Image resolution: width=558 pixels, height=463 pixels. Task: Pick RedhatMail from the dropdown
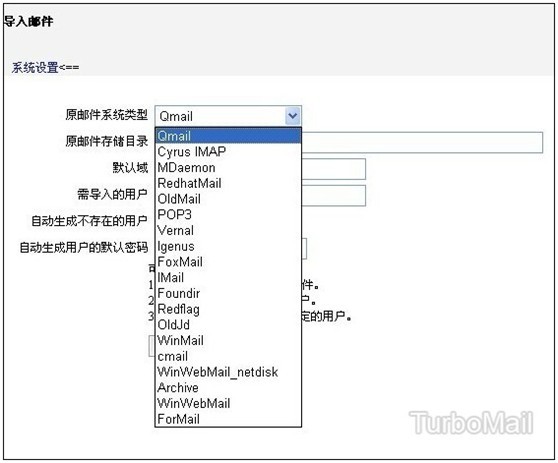pyautogui.click(x=228, y=183)
